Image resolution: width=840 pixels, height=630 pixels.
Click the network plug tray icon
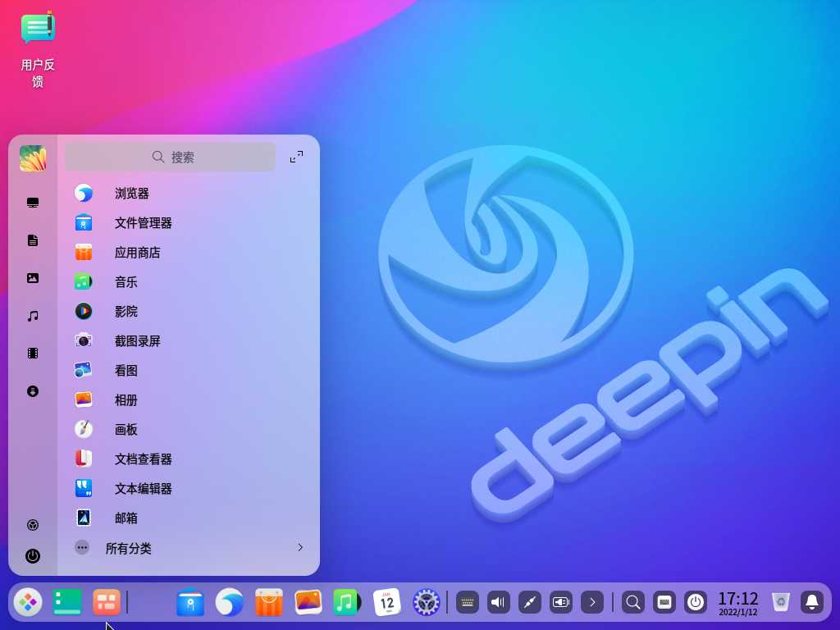[530, 603]
